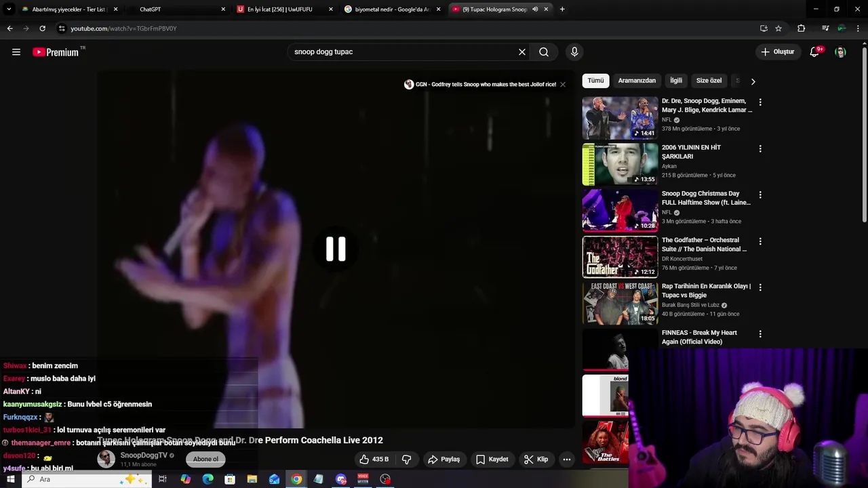Like the video, thumbs up 435 B

(374, 459)
